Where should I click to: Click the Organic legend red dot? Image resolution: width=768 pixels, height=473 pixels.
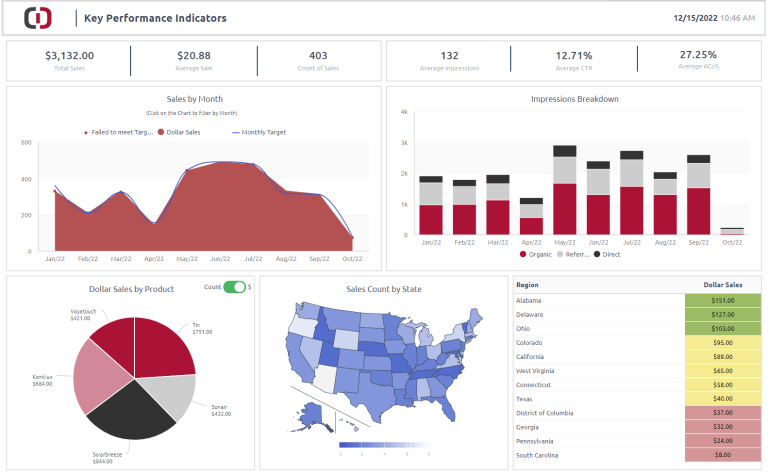[522, 255]
